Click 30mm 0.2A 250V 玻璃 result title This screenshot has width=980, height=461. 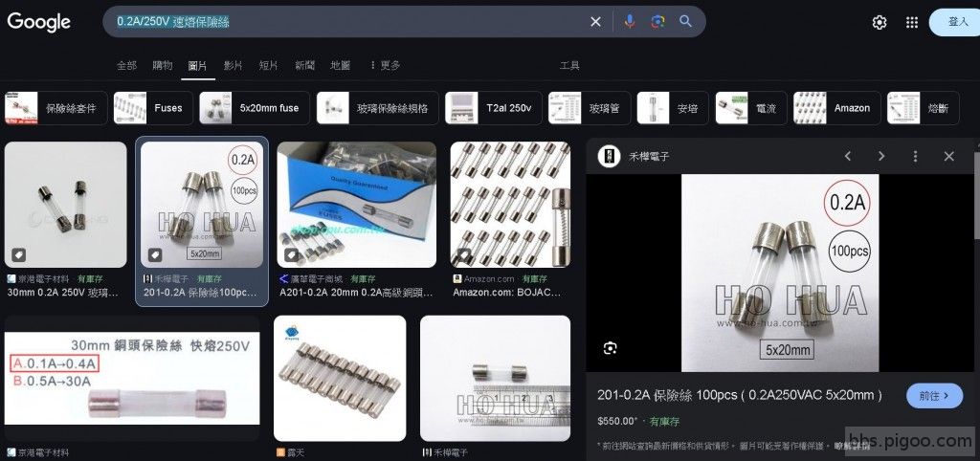click(62, 292)
